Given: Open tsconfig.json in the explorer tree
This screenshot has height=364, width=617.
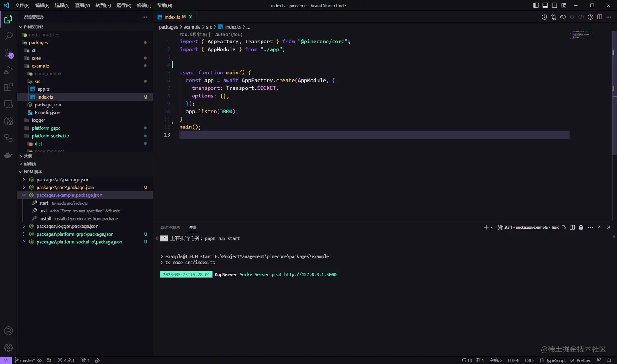Looking at the screenshot, I should click(85, 113).
